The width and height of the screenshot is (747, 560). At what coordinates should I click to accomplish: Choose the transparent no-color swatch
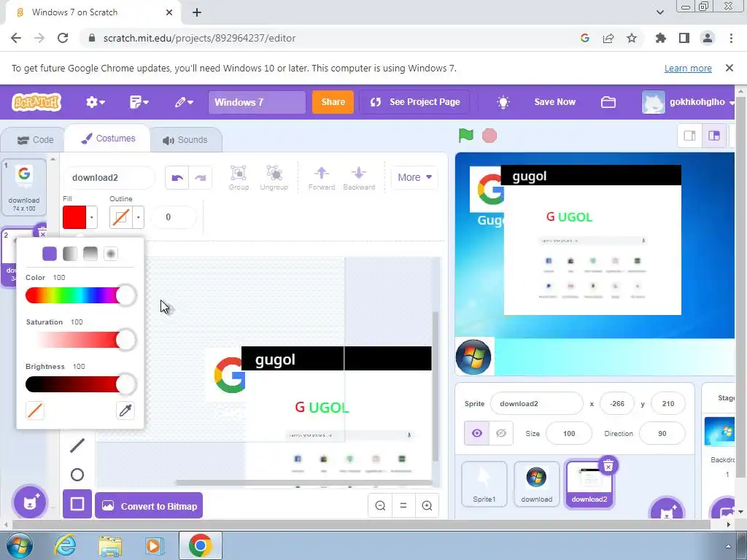(35, 411)
